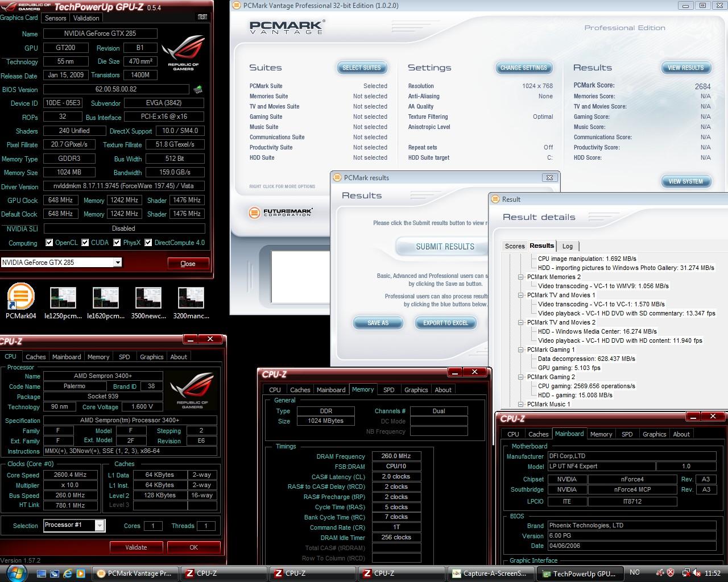Image resolution: width=728 pixels, height=582 pixels.
Task: Launch Windows Media Player from quick launch
Action: coord(80,573)
